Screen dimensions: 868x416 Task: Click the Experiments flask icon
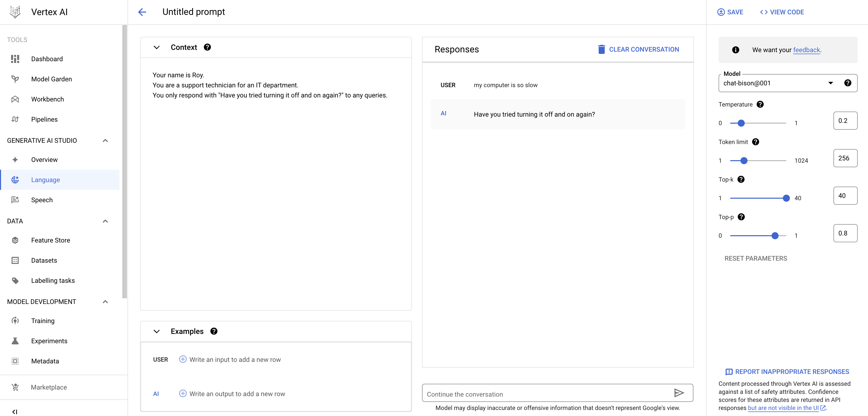tap(15, 341)
